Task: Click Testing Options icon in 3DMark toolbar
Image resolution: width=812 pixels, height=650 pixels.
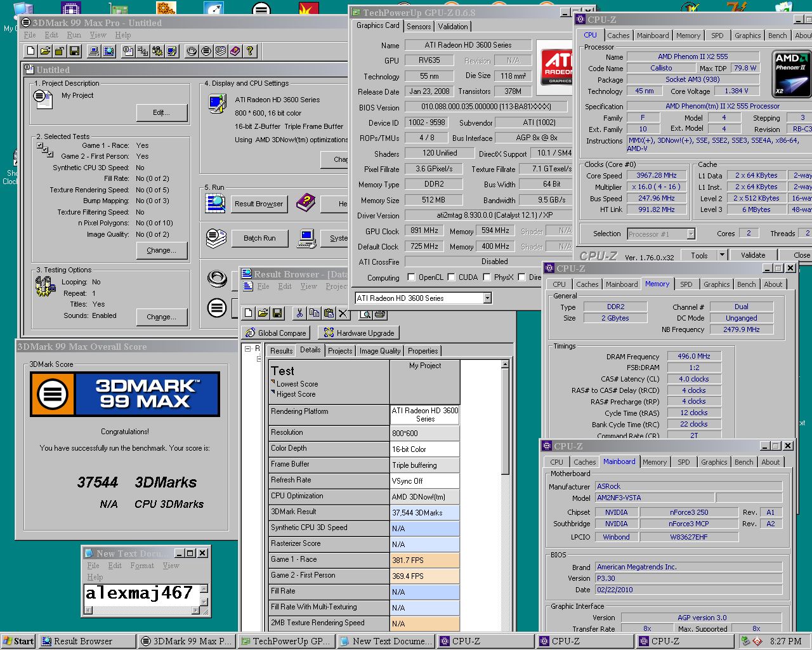Action: click(157, 51)
